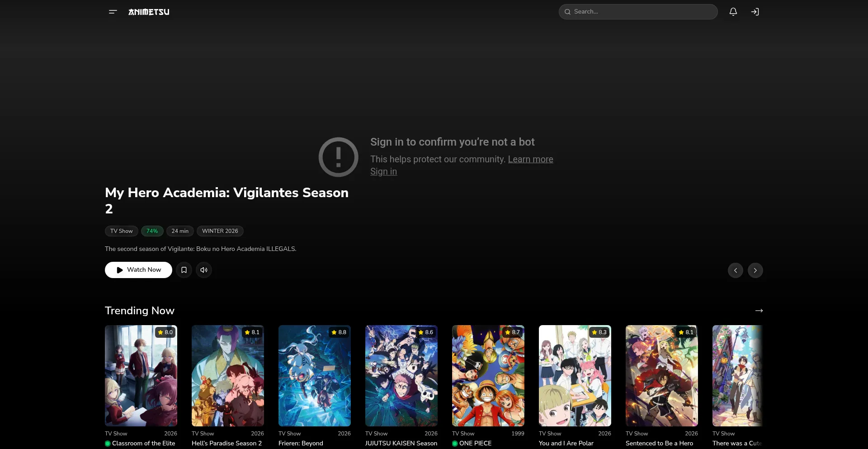Click the video error exclamation icon

pyautogui.click(x=339, y=157)
